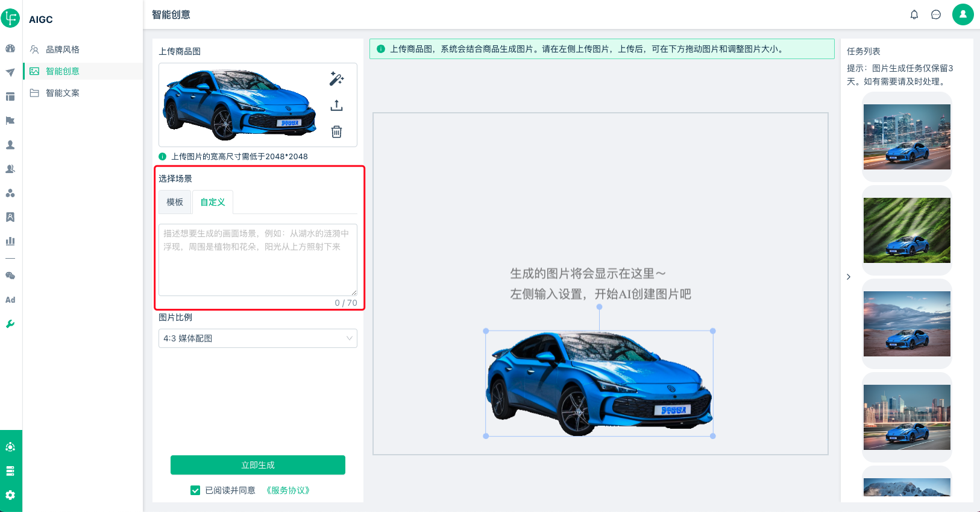The image size is (980, 512).
Task: Open the daytime city highway task thumbnail
Action: 907,417
